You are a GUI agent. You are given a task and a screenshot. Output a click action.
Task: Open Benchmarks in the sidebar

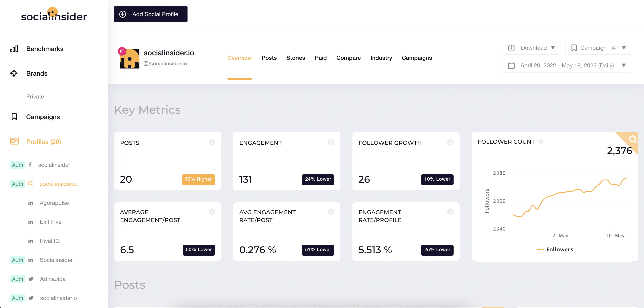point(45,49)
